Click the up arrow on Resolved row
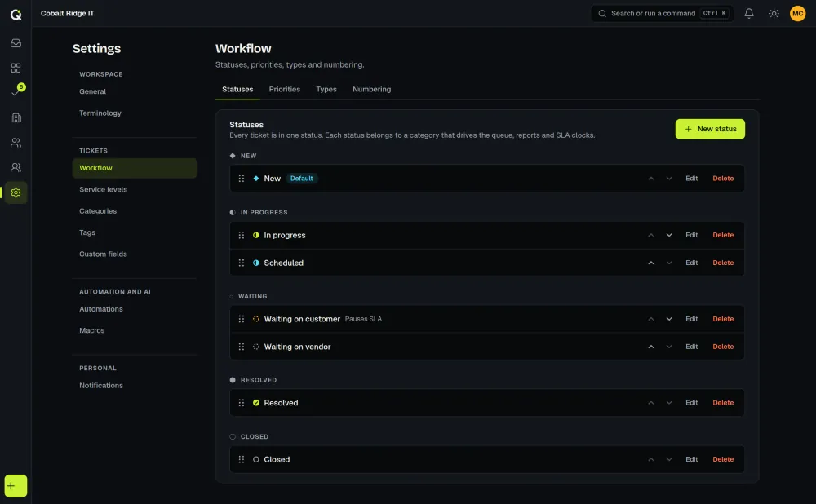This screenshot has width=816, height=504. [x=651, y=403]
